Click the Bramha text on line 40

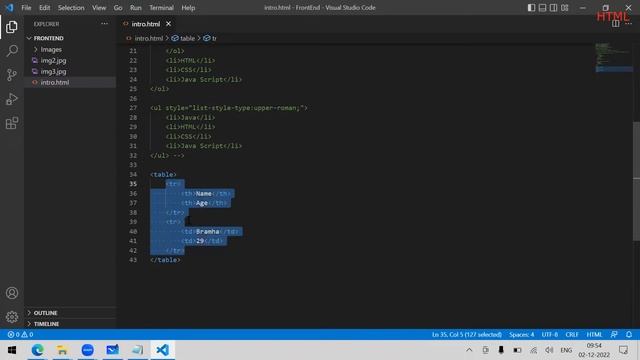(207, 231)
